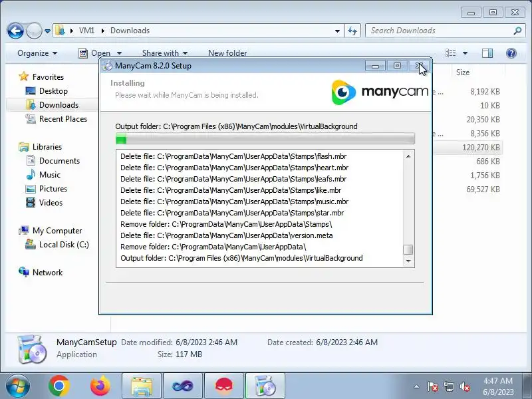The image size is (532, 399).
Task: Click the muted volume tray icon
Action: pos(464,386)
